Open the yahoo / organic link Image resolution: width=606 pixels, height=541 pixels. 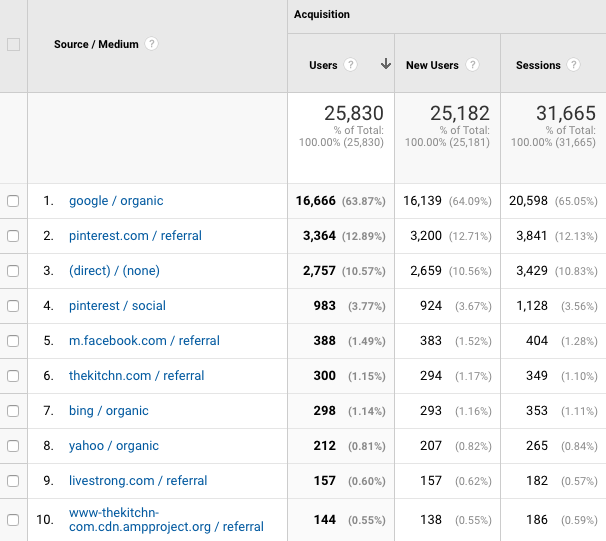point(114,446)
